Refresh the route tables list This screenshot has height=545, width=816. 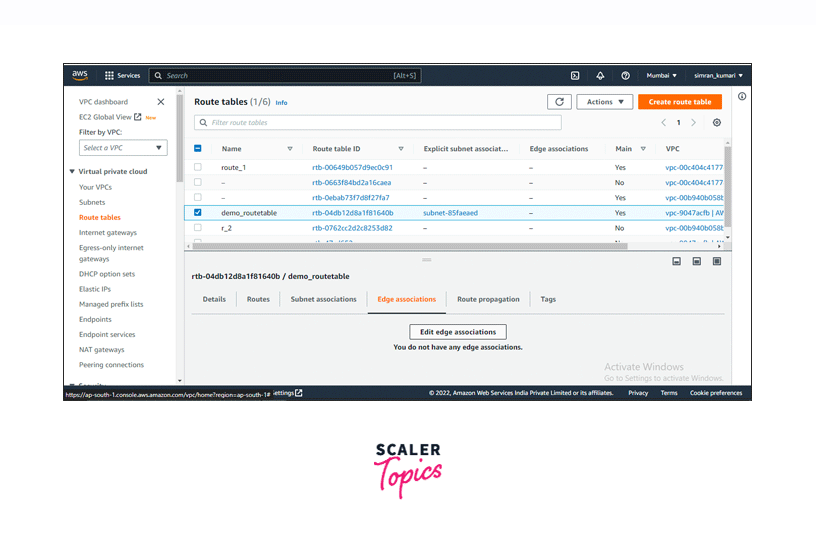560,102
